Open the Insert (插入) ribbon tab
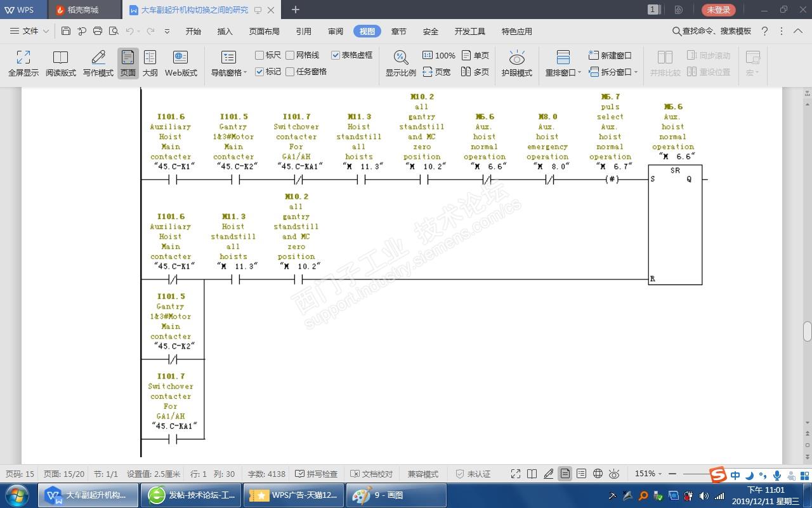Screen dimensions: 812x508 [225, 31]
